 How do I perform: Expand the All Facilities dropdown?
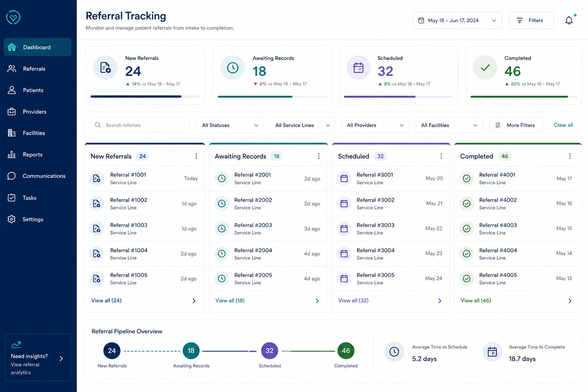449,125
